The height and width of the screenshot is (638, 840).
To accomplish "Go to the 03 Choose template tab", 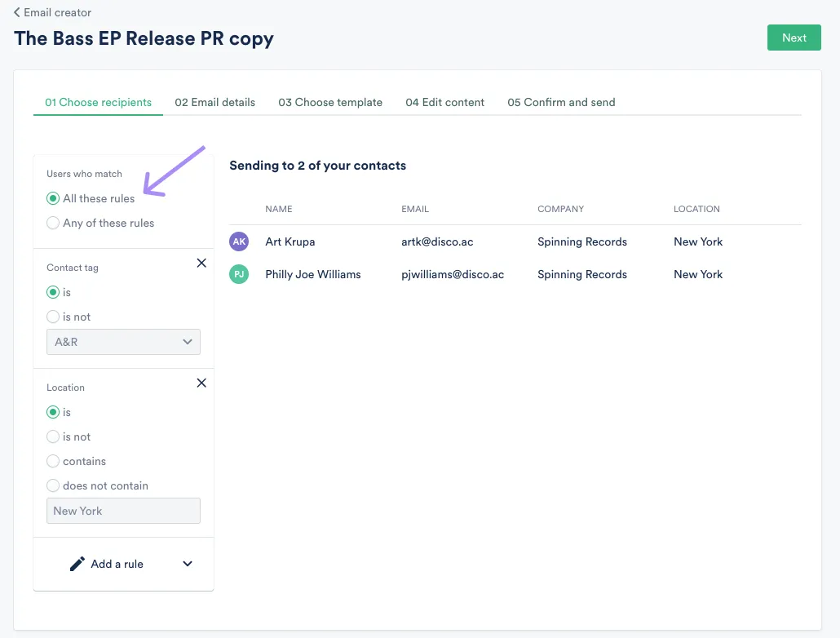I will tap(330, 102).
